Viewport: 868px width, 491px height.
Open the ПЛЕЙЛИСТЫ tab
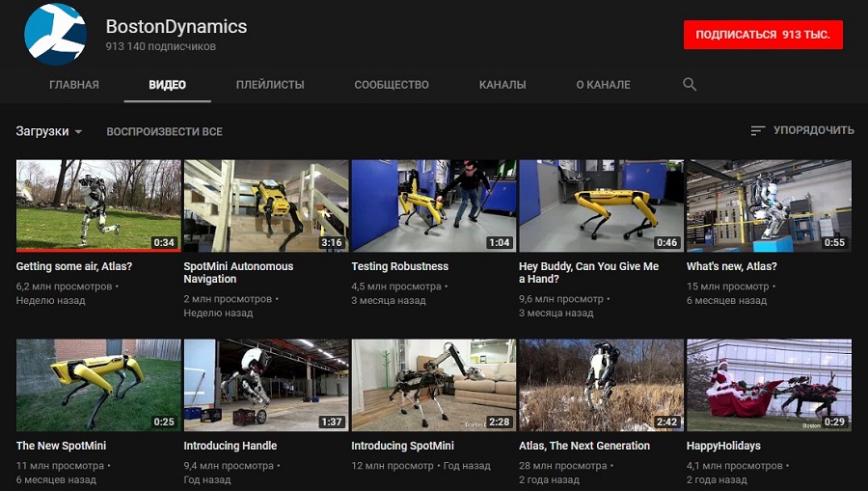pos(270,85)
